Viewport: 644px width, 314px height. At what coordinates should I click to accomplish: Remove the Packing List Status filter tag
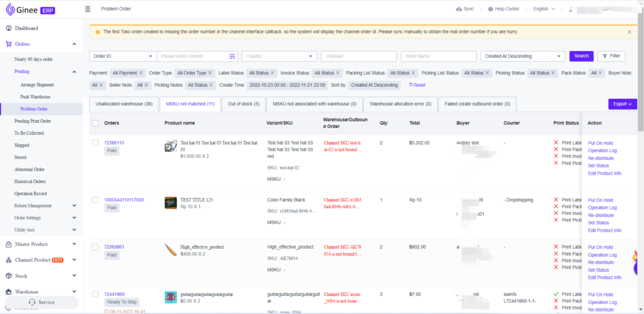413,73
